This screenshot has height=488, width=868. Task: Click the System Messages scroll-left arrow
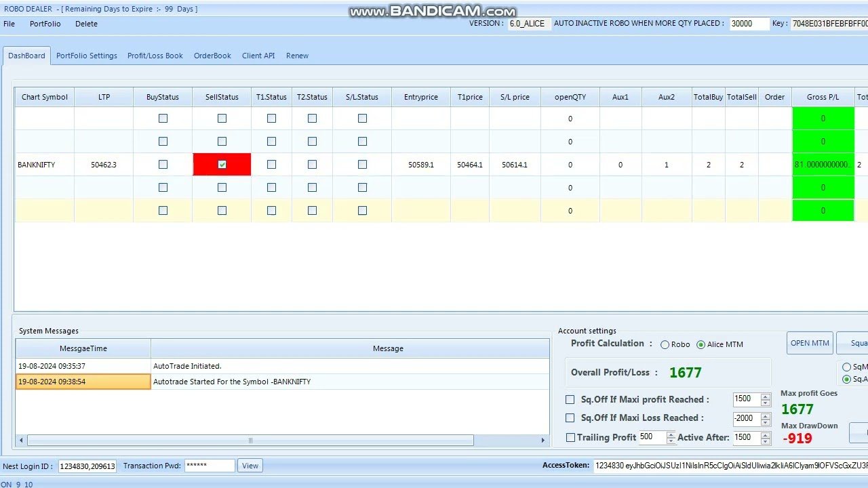pyautogui.click(x=21, y=441)
